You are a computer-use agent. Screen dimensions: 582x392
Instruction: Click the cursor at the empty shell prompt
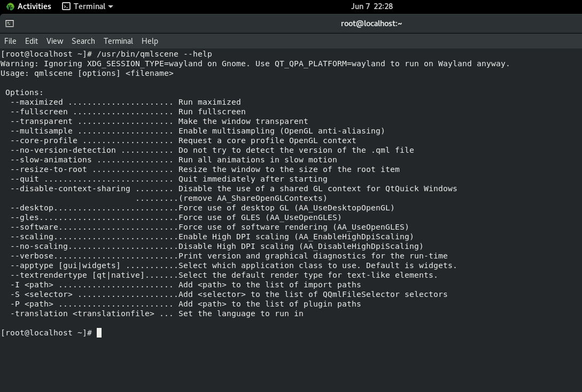tap(99, 333)
